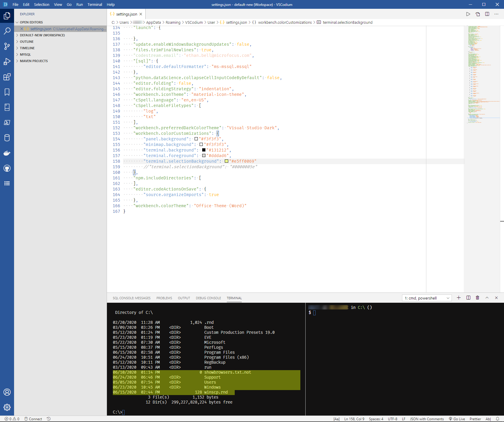The width and height of the screenshot is (504, 422).
Task: Split the terminal panel
Action: [468, 298]
